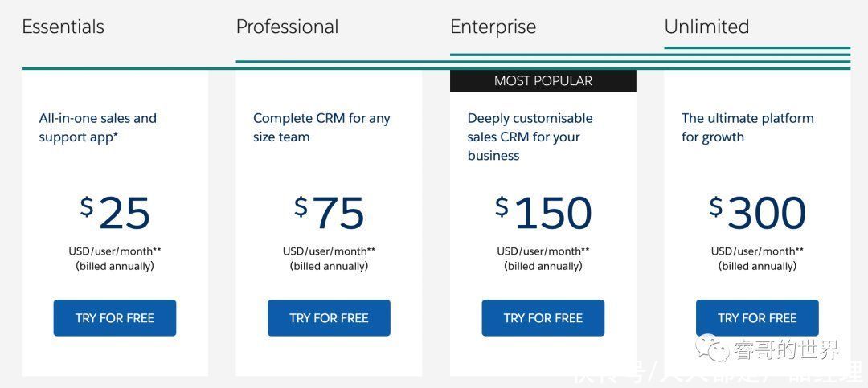
Task: Click the $150 price on Enterprise
Action: tap(543, 213)
